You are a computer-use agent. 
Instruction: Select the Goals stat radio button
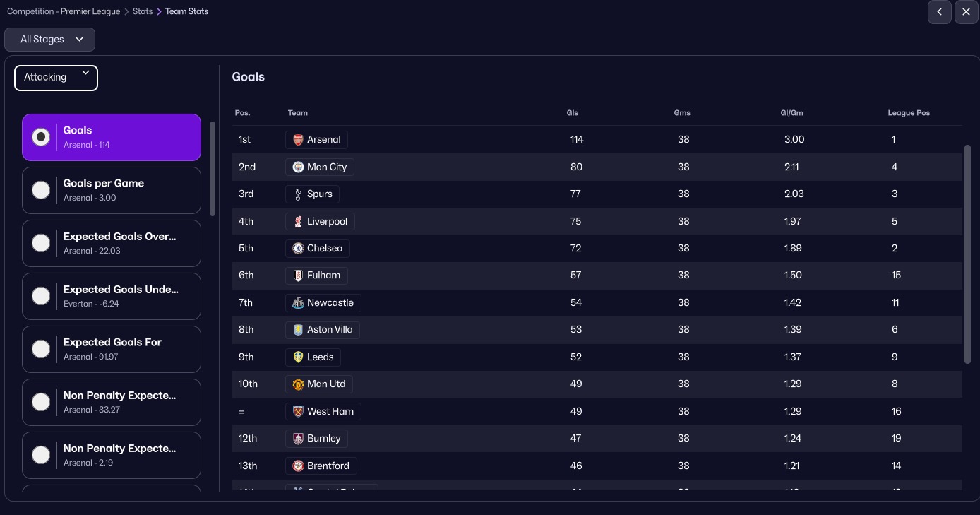pos(41,137)
